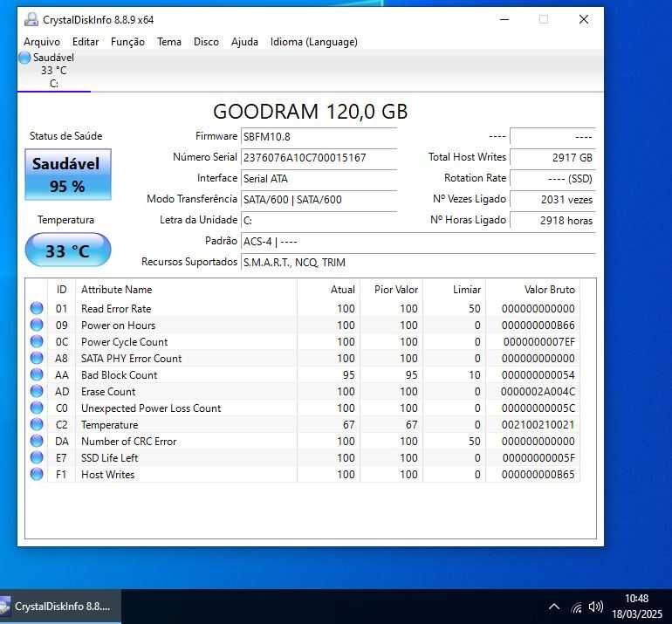The height and width of the screenshot is (624, 672).
Task: Click the Recursos Suportados field S.M.A.R.T., NCQ, TRIM
Action: (418, 263)
